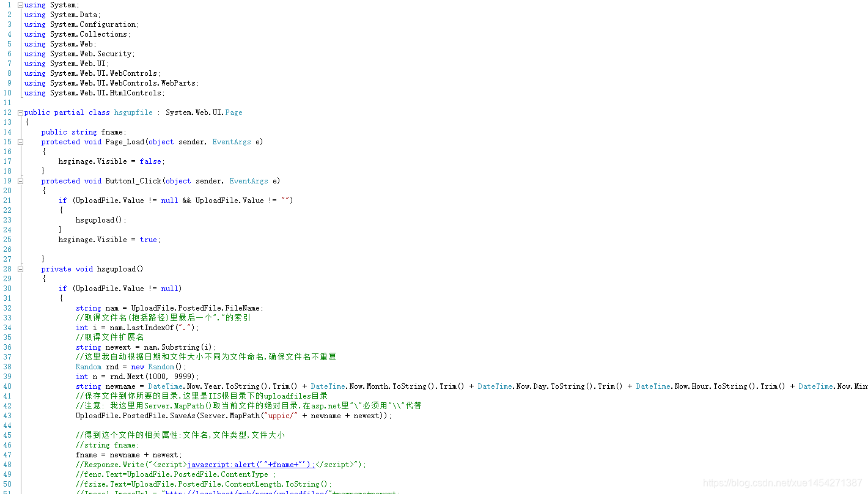Click the 'using System.Web.UI.HtmlControls;' line
This screenshot has height=494, width=868.
click(x=95, y=93)
